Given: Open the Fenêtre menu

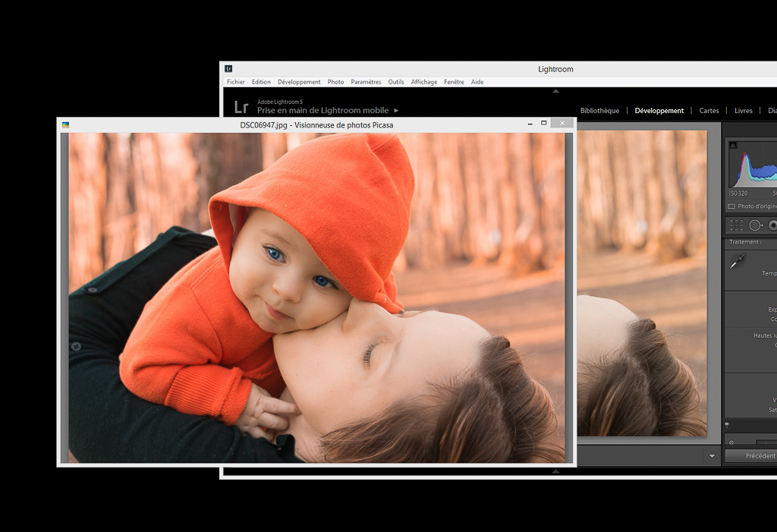Looking at the screenshot, I should point(454,82).
